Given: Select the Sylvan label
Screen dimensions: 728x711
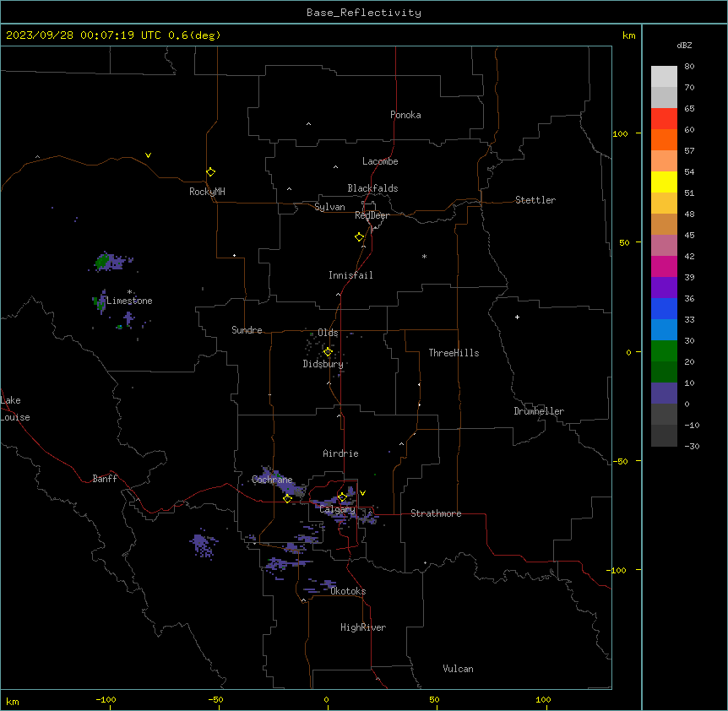Looking at the screenshot, I should [329, 207].
